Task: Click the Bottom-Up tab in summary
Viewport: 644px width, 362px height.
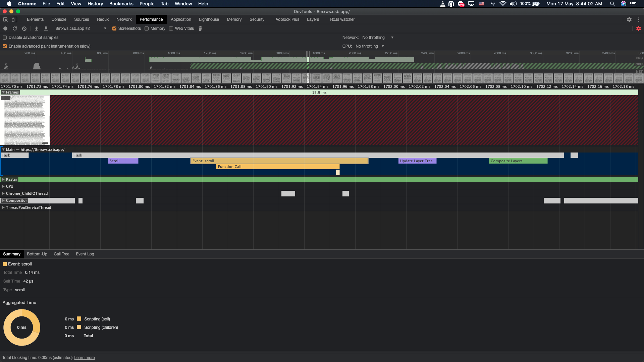Action: (37, 254)
